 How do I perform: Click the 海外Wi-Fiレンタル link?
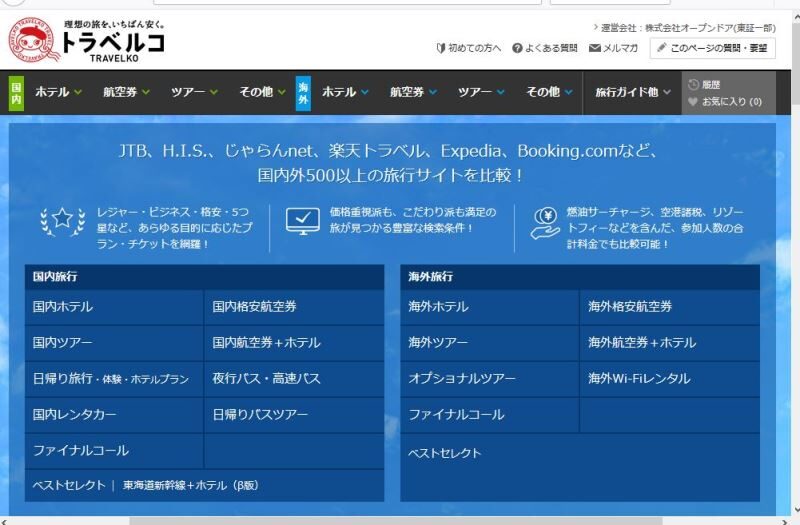tap(639, 379)
